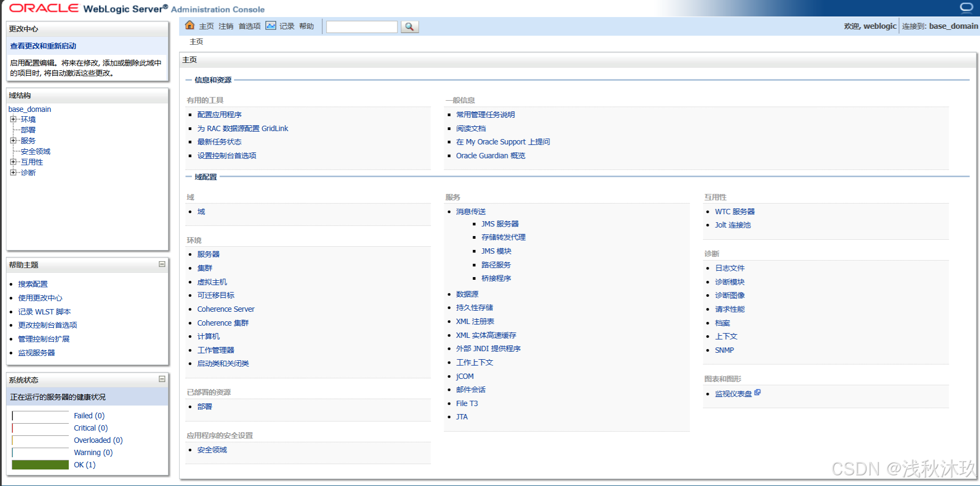980x486 pixels.
Task: Click the magnifier search button
Action: (409, 26)
